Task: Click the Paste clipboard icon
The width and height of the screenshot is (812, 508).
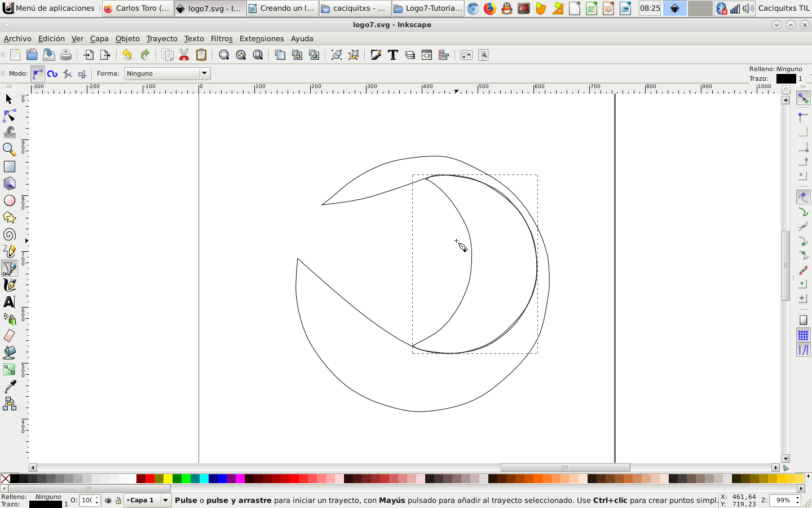Action: (x=201, y=55)
